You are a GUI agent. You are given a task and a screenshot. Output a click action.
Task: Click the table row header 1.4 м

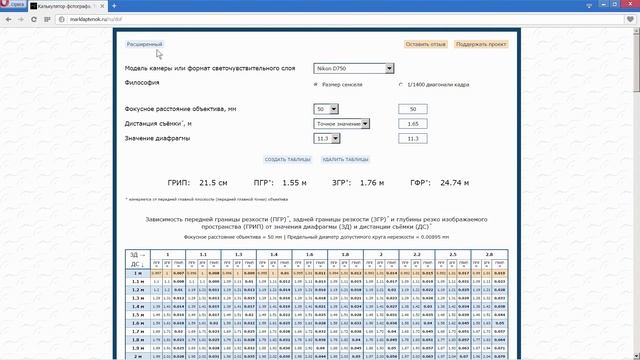[138, 307]
